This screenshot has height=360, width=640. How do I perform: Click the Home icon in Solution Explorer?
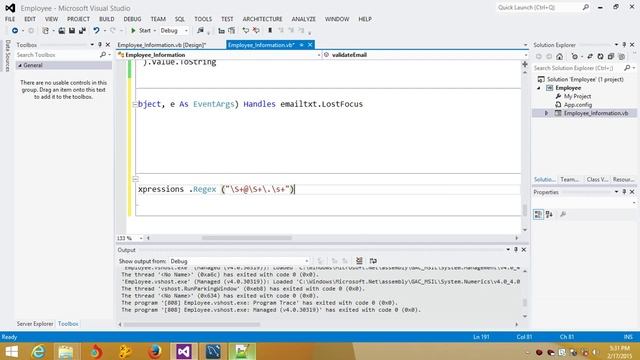(559, 57)
